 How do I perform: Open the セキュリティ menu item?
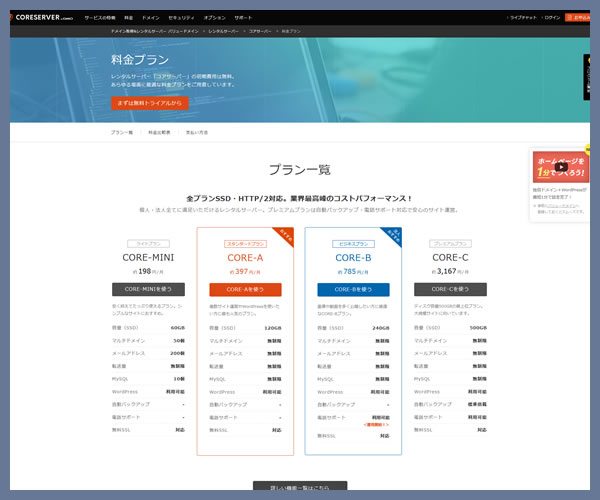[x=181, y=18]
